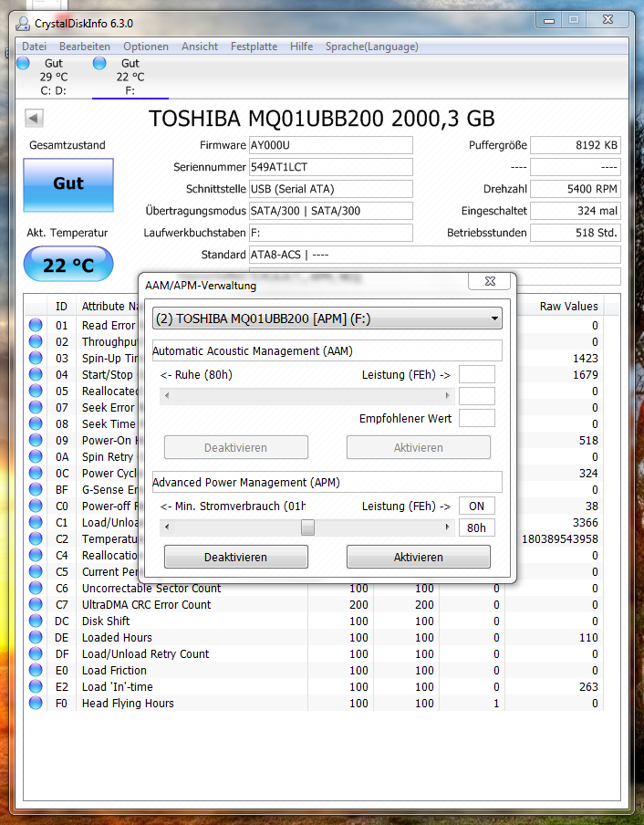Click status orb for UltraDMA CRC Error row
Screen dimensions: 644x825
pyautogui.click(x=36, y=604)
